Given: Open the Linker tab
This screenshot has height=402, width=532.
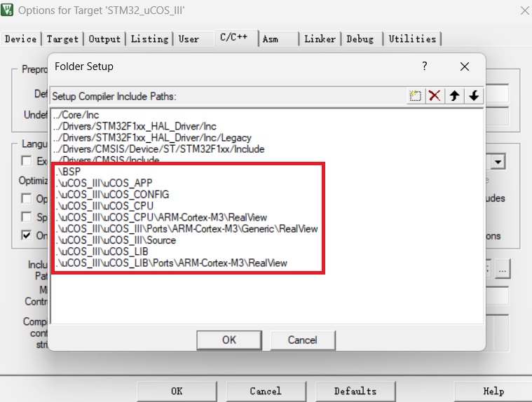Looking at the screenshot, I should pyautogui.click(x=320, y=39).
